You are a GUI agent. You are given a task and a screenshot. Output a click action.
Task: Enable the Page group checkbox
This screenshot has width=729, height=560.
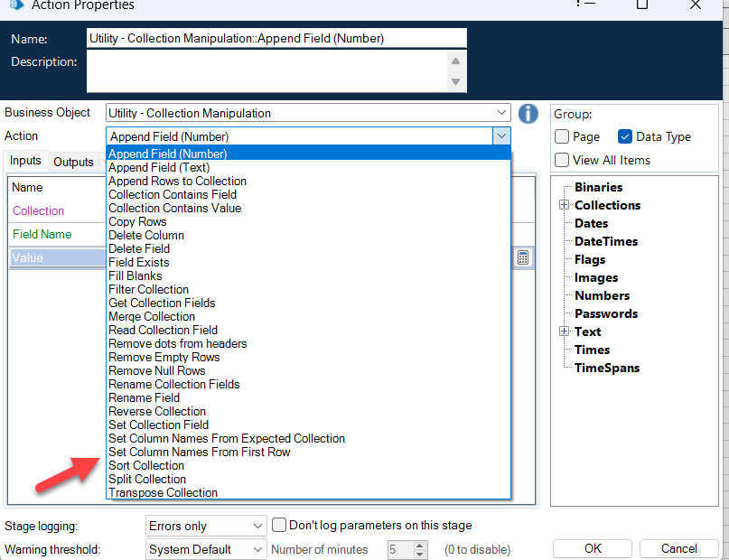pyautogui.click(x=562, y=136)
